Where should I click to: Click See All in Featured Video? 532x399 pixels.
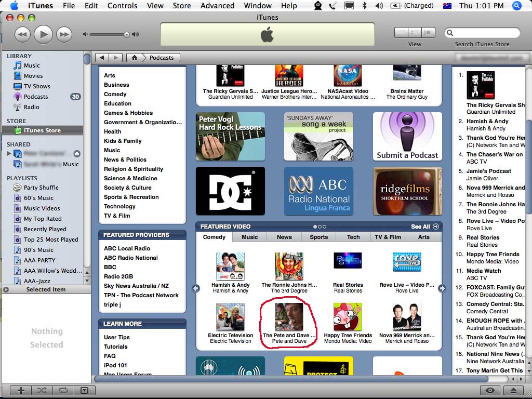point(425,227)
